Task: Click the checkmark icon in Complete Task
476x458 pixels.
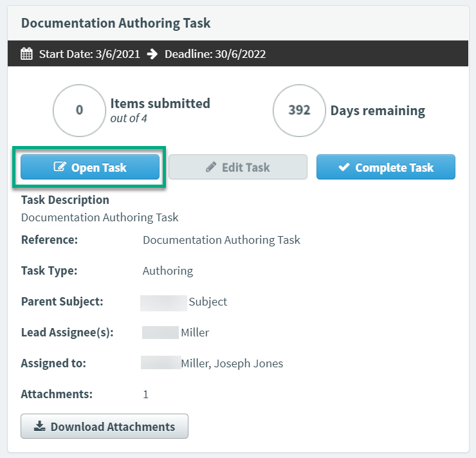Action: (344, 167)
